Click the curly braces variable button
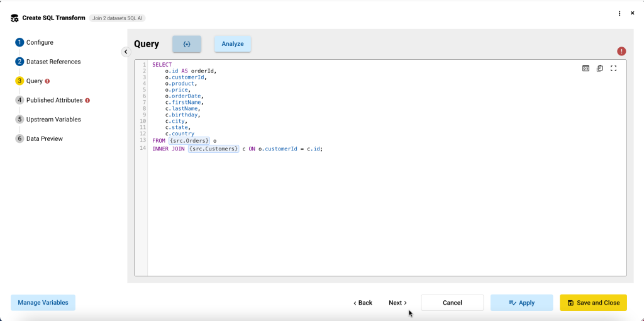This screenshot has width=644, height=321. click(x=187, y=44)
